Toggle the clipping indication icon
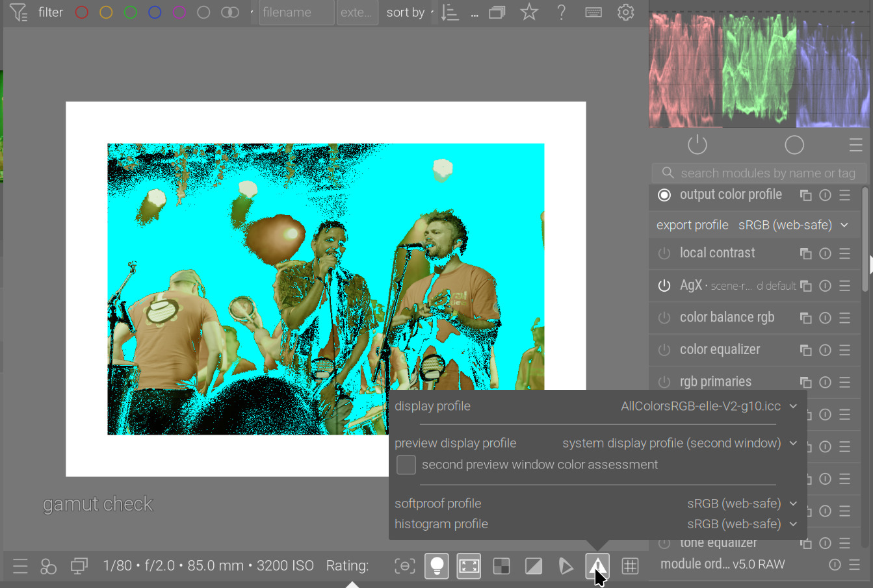 point(534,566)
